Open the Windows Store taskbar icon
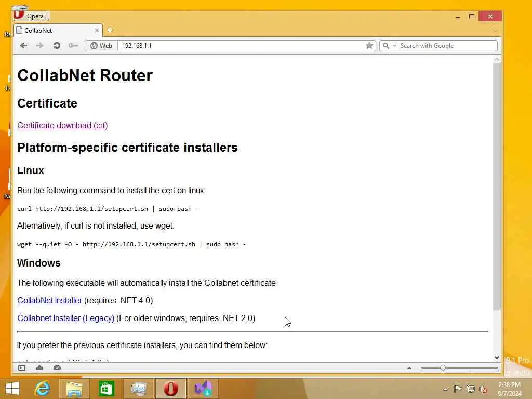The width and height of the screenshot is (532, 399). [106, 389]
